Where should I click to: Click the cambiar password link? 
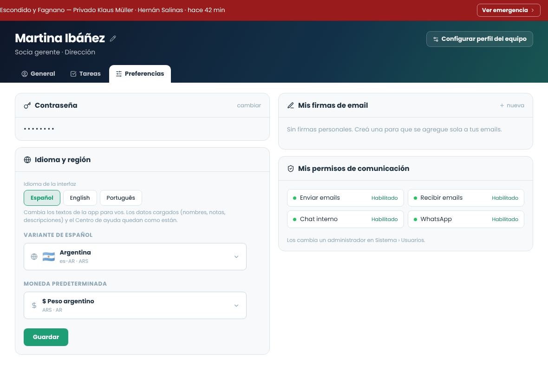pos(249,105)
